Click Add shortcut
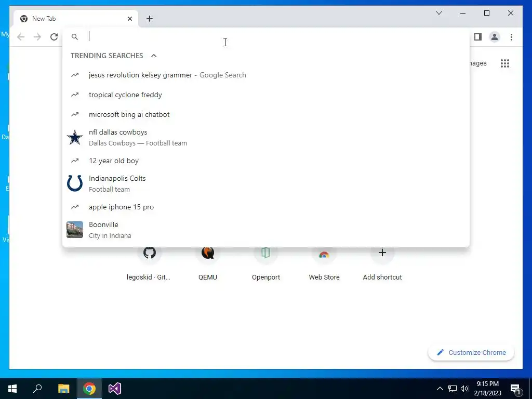This screenshot has height=399, width=532. coord(382,263)
